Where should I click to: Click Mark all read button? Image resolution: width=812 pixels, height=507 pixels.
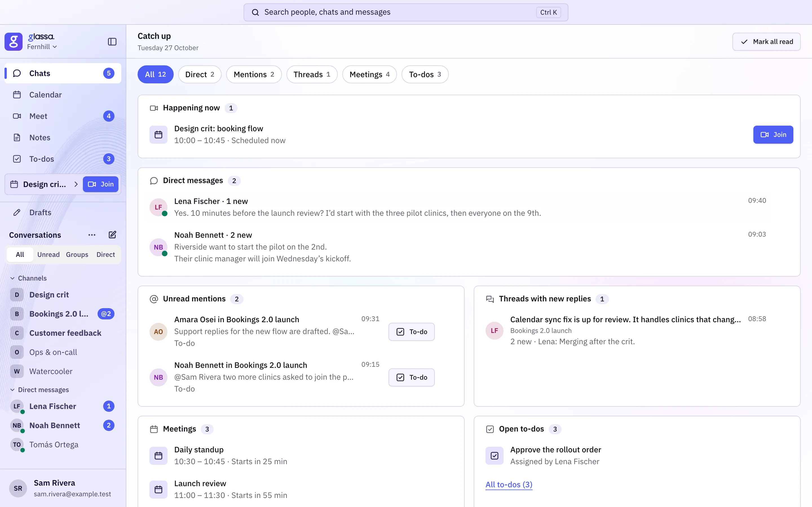766,42
